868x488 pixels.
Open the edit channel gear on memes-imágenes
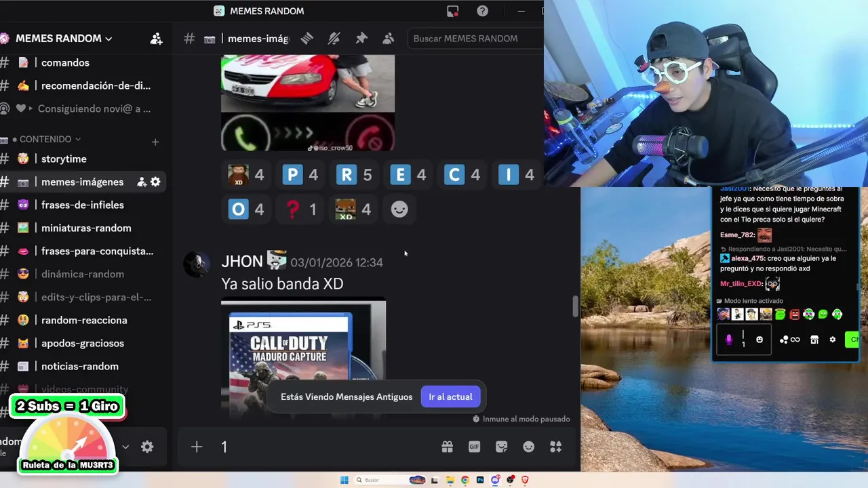(155, 182)
